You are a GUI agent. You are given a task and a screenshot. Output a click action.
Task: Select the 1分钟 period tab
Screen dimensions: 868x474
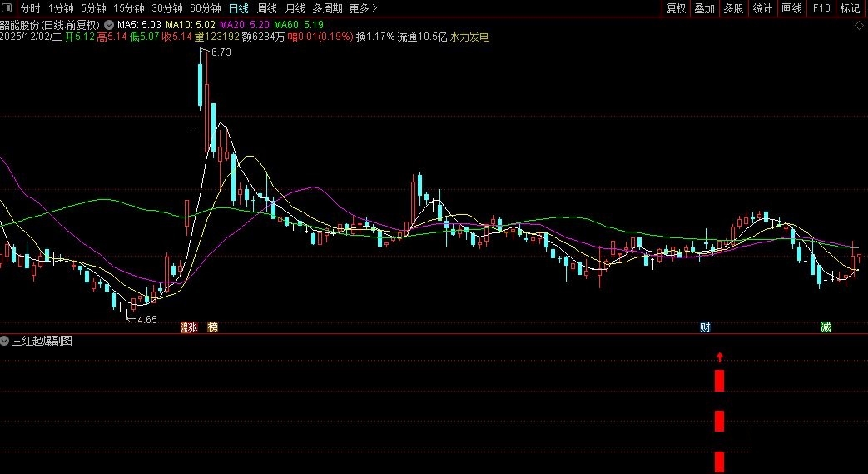pyautogui.click(x=61, y=8)
